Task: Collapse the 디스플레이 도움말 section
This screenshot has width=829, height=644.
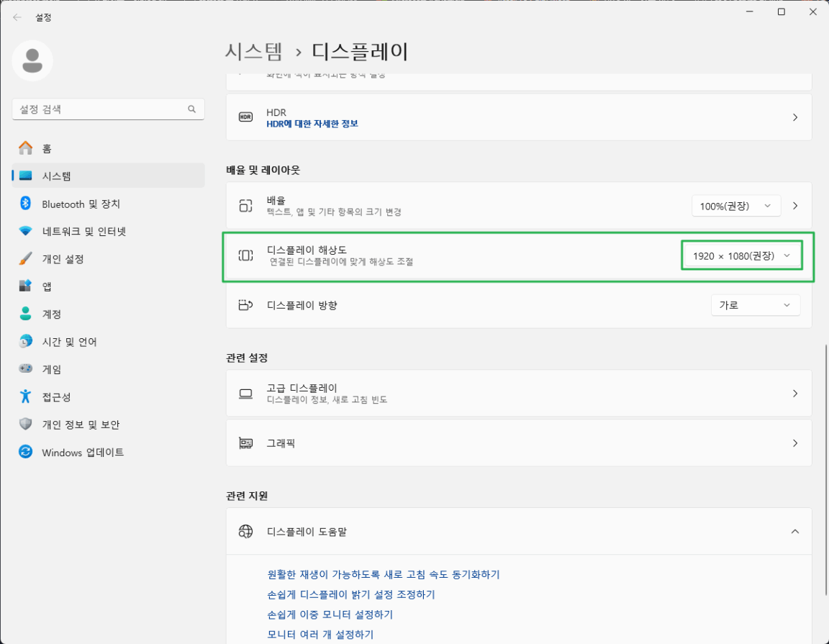Action: pos(795,531)
